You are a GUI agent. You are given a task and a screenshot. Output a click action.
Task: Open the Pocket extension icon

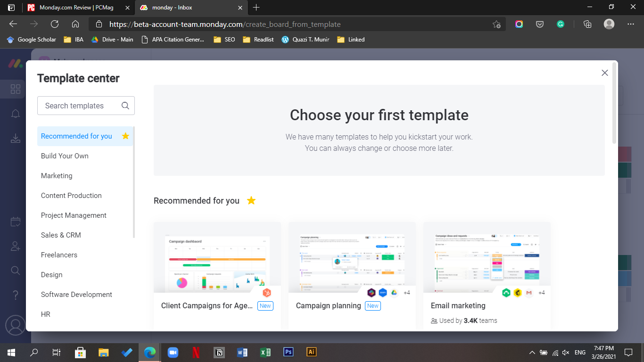(540, 24)
